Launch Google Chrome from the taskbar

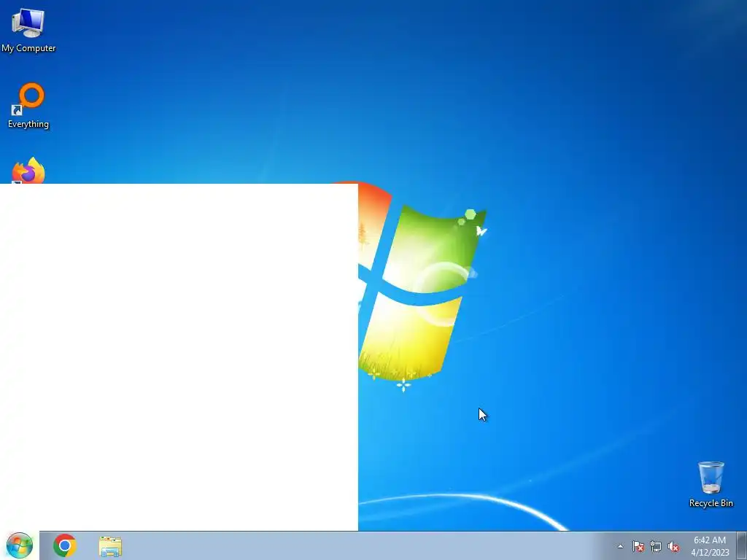tap(65, 545)
